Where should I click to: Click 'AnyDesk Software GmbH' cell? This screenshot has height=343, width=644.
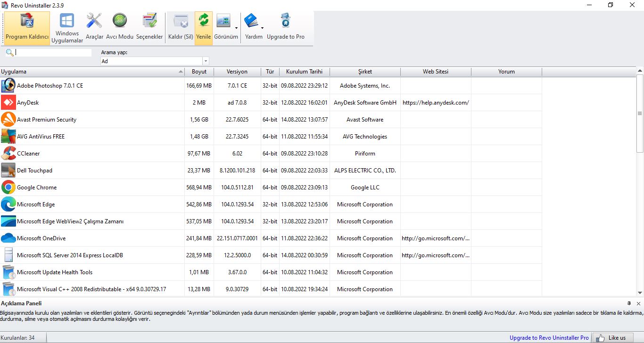(365, 103)
